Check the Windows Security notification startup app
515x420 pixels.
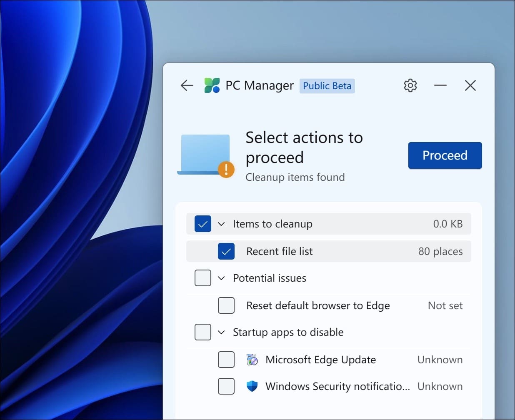coord(226,386)
